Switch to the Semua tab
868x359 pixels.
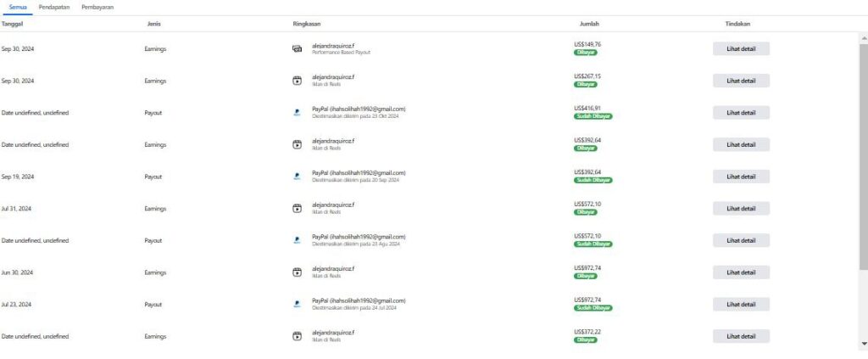pyautogui.click(x=18, y=7)
